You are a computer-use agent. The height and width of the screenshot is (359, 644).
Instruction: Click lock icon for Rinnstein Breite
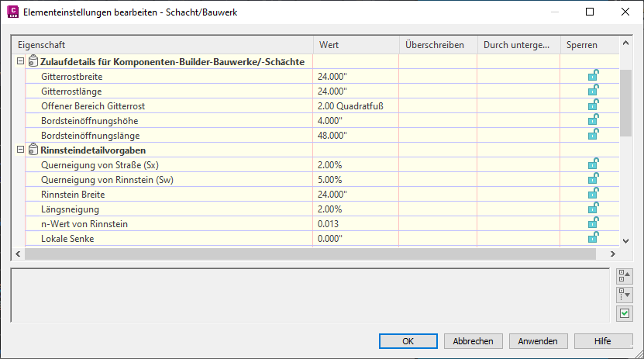[x=593, y=194]
